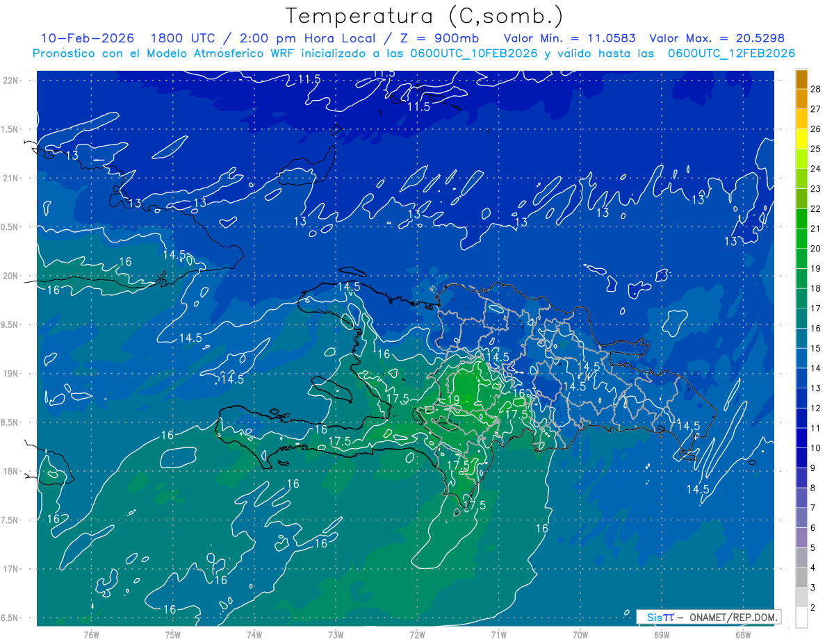Viewport: 834px width, 644px height.
Task: Click the "28" label in the color legend
Action: [816, 88]
